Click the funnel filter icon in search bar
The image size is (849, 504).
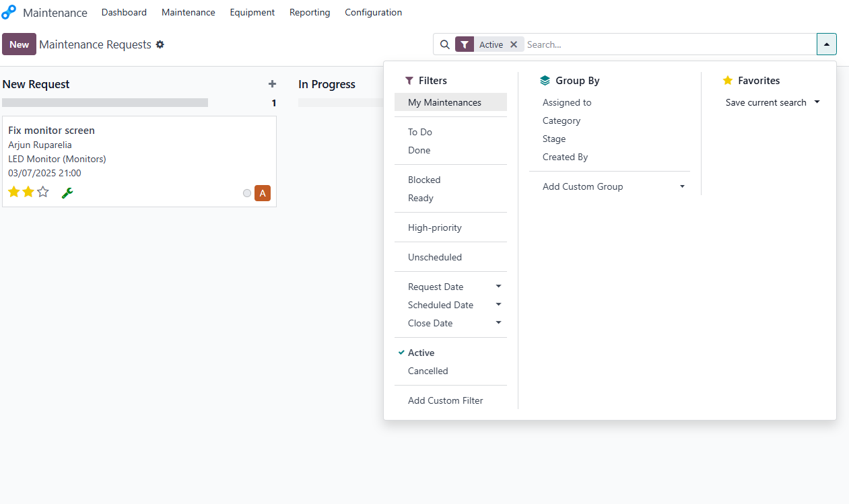(x=464, y=44)
